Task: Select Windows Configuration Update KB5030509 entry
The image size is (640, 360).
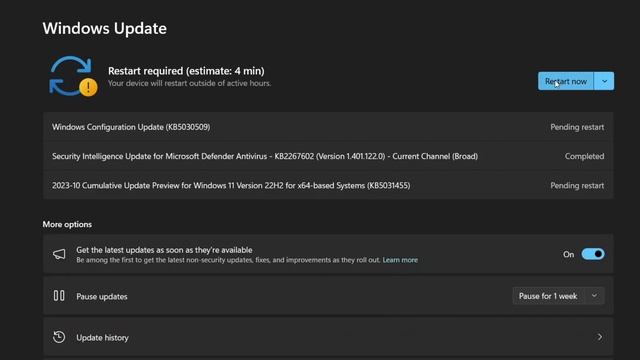Action: coord(328,127)
